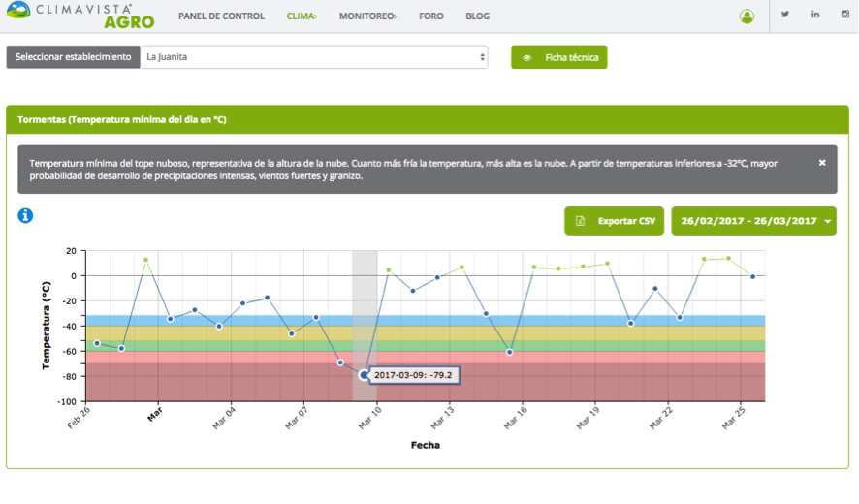
Task: Click the Fecha axis title
Action: (425, 445)
